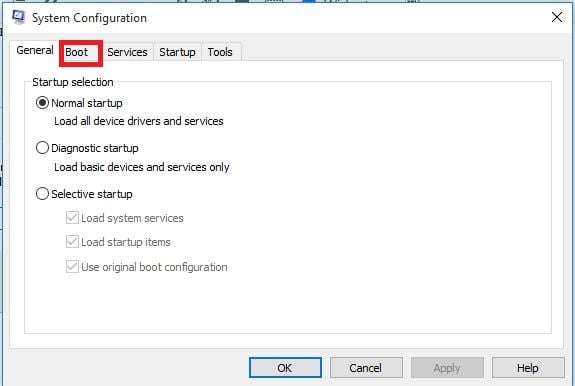Open Help for System Configuration
This screenshot has width=575, height=386.
click(x=528, y=368)
